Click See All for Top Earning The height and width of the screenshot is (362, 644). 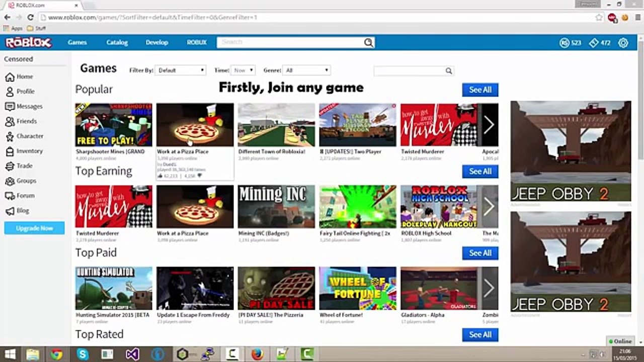click(480, 171)
